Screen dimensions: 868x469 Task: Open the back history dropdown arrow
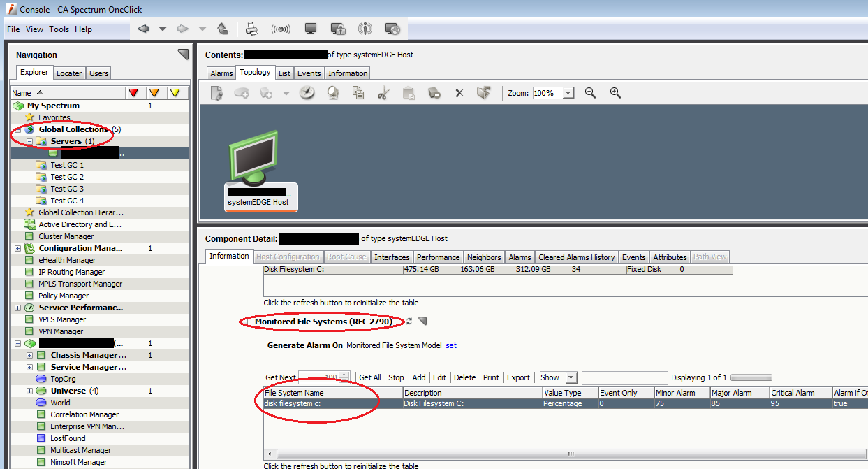pyautogui.click(x=163, y=29)
